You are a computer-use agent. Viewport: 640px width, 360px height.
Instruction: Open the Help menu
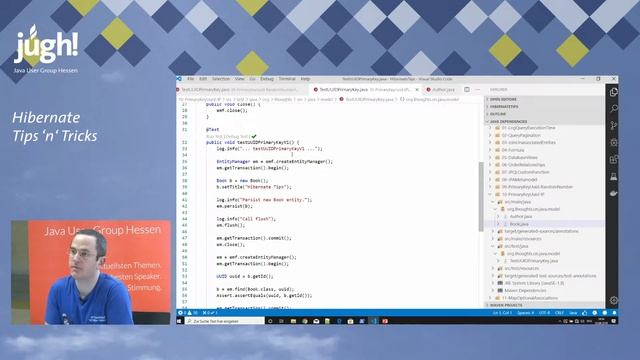[305, 79]
